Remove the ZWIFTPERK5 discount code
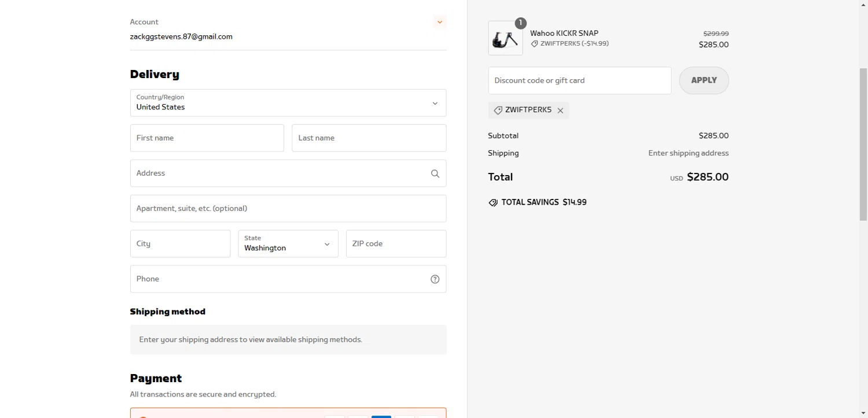Viewport: 868px width, 418px height. coord(560,110)
